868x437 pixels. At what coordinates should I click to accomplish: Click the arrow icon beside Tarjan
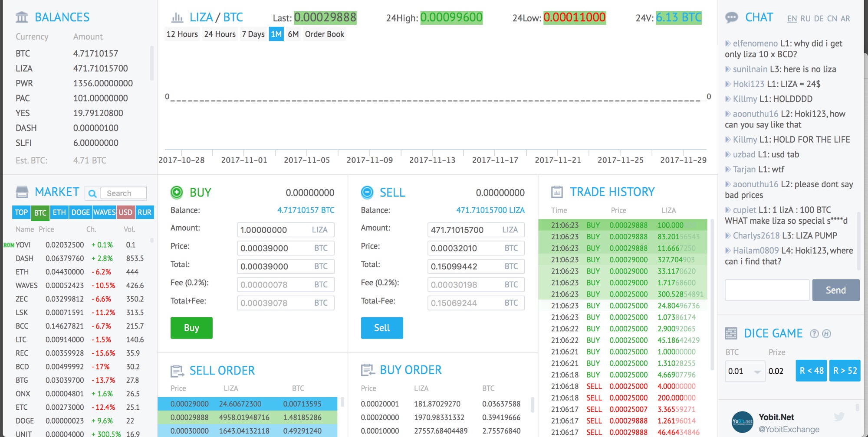(728, 169)
